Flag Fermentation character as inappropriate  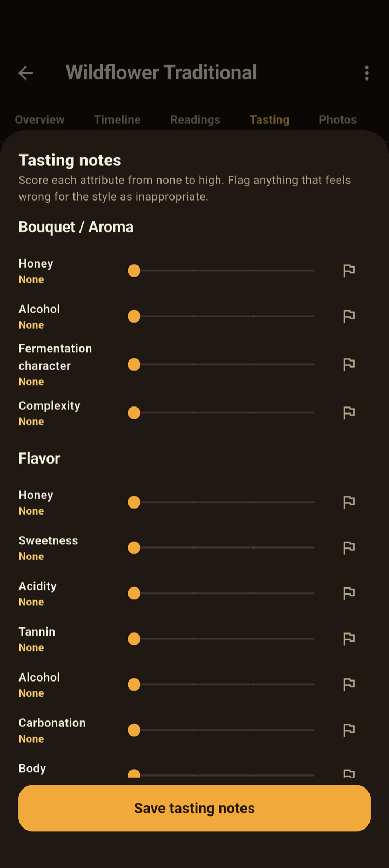click(x=349, y=365)
